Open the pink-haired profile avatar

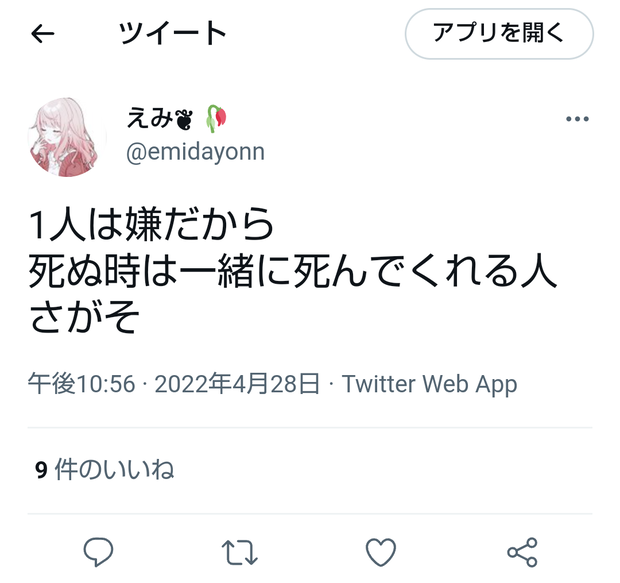coord(67,136)
